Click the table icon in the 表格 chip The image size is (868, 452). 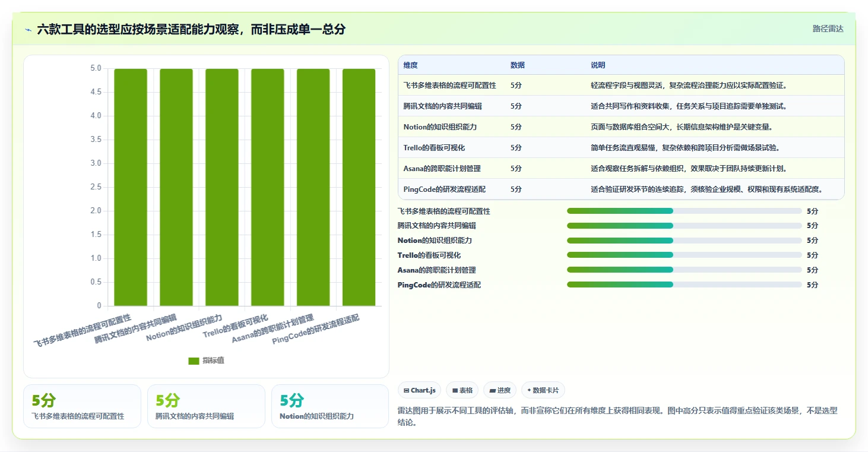click(x=455, y=391)
